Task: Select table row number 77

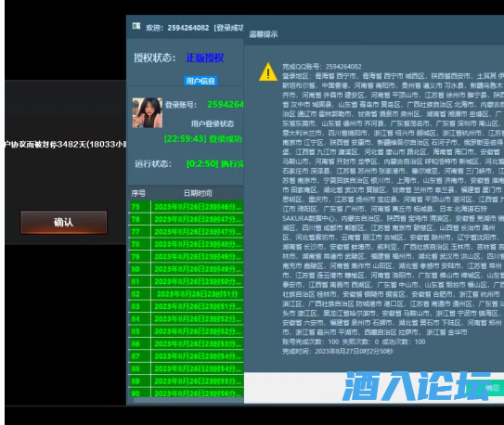Action: pyautogui.click(x=187, y=232)
